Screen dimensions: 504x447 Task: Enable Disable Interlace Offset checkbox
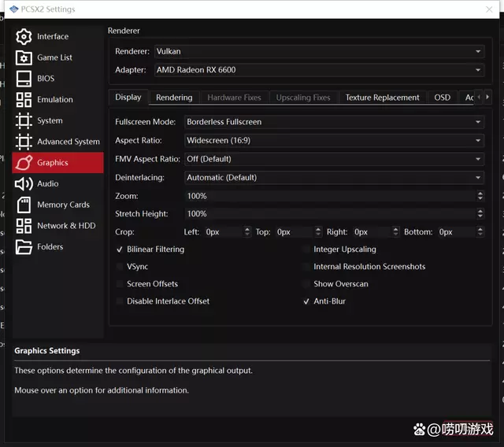[120, 301]
